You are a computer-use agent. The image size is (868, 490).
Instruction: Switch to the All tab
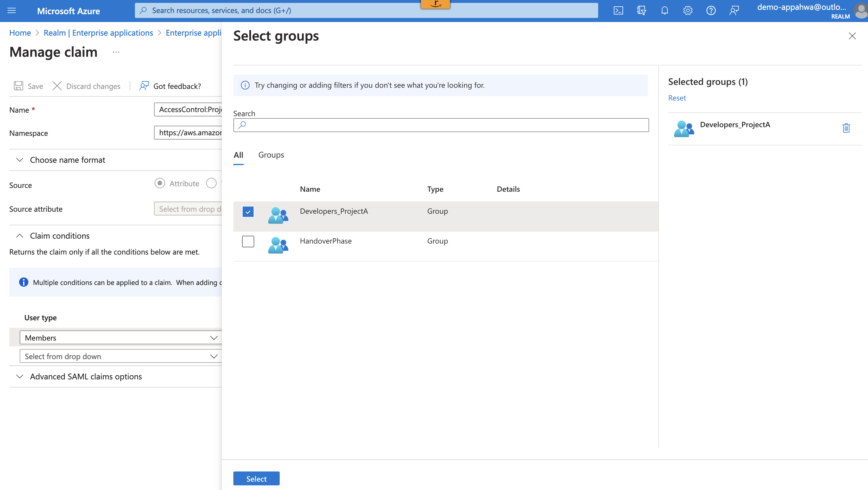click(238, 155)
